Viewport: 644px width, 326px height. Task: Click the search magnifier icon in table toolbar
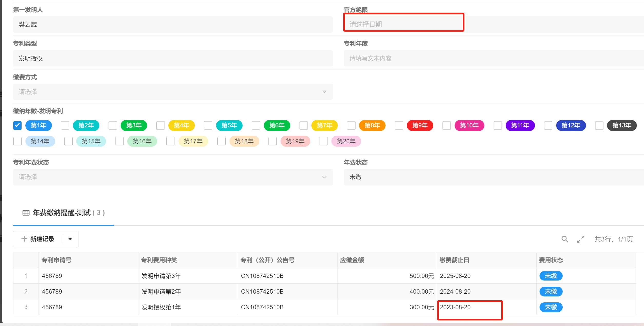[x=565, y=239]
